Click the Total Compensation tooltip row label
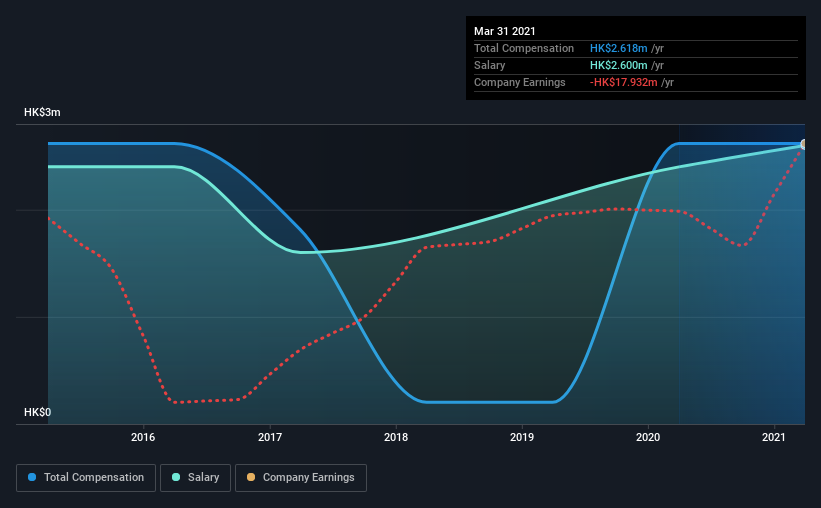Image resolution: width=821 pixels, height=508 pixels. pos(524,48)
